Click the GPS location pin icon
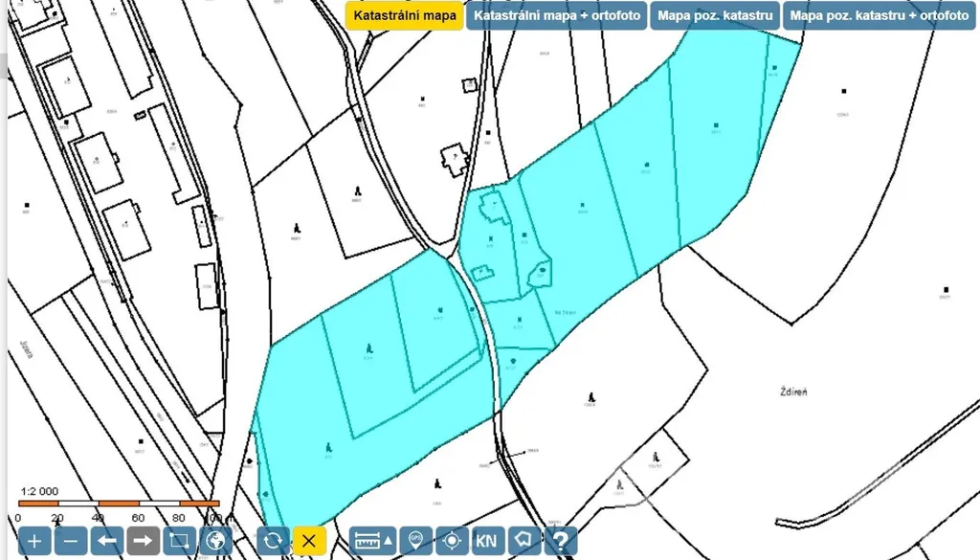 tap(415, 541)
